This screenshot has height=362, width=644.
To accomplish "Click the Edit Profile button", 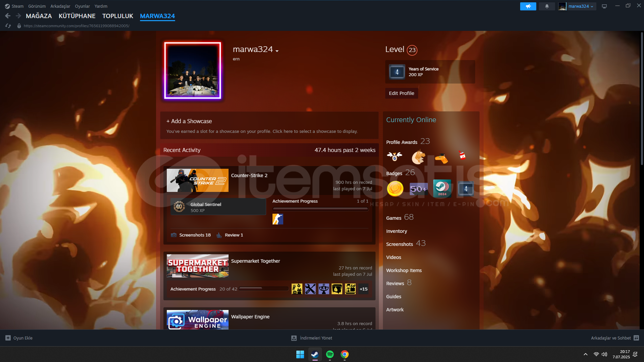I will [401, 93].
